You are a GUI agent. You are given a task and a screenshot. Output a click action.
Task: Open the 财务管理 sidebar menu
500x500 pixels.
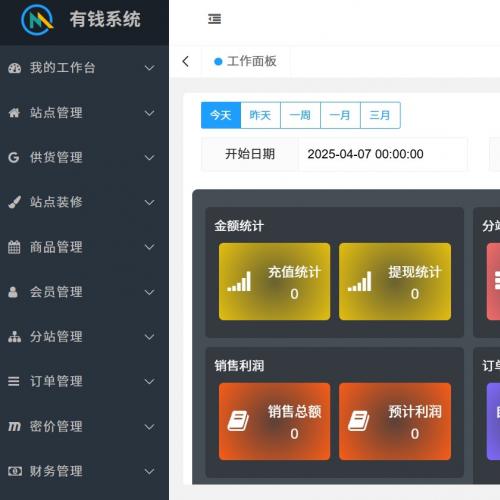(84, 471)
